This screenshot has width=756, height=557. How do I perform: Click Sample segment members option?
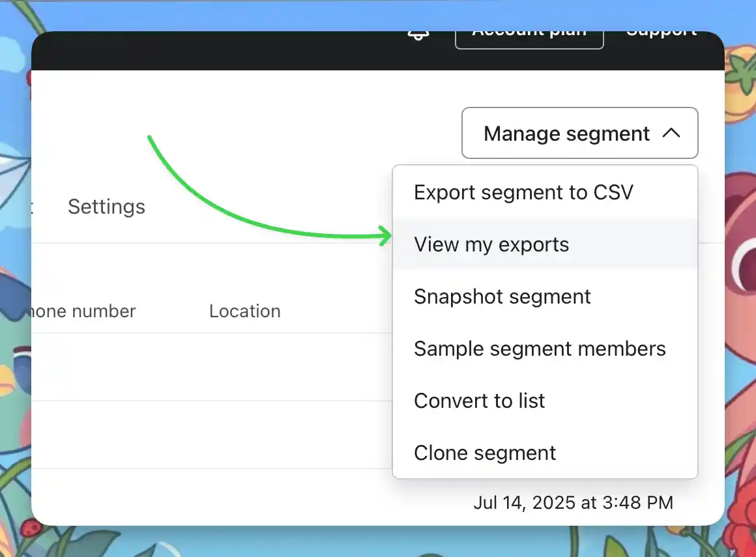tap(540, 349)
